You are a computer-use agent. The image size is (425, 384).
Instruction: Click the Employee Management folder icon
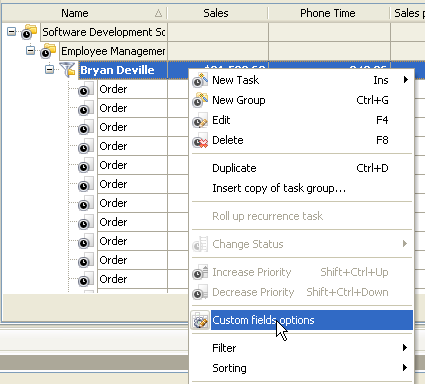tap(48, 51)
